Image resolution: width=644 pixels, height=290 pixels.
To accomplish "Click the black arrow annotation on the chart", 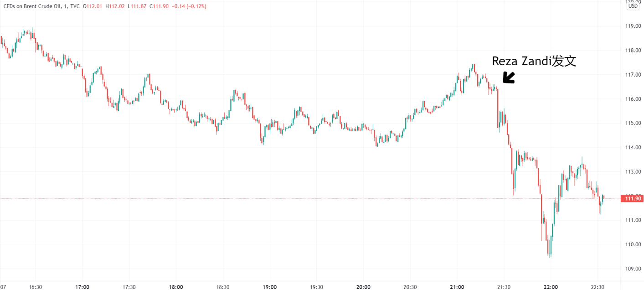I will 509,78.
